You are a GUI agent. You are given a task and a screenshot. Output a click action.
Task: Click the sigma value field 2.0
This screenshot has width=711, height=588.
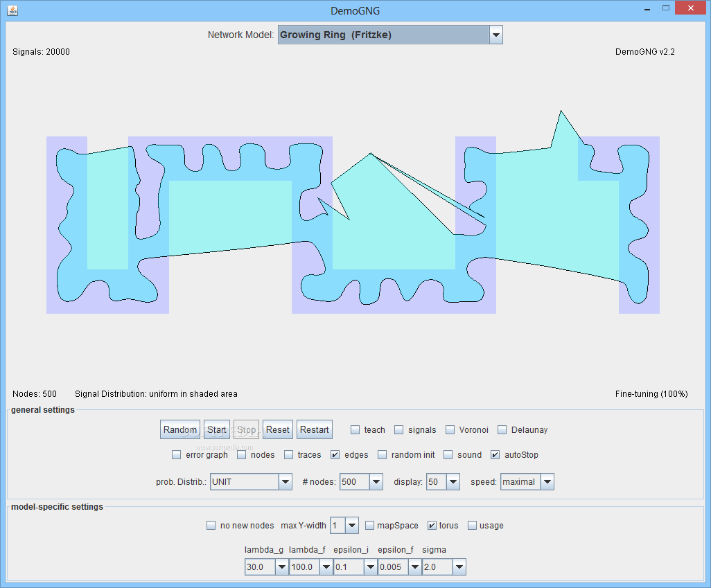(x=437, y=567)
